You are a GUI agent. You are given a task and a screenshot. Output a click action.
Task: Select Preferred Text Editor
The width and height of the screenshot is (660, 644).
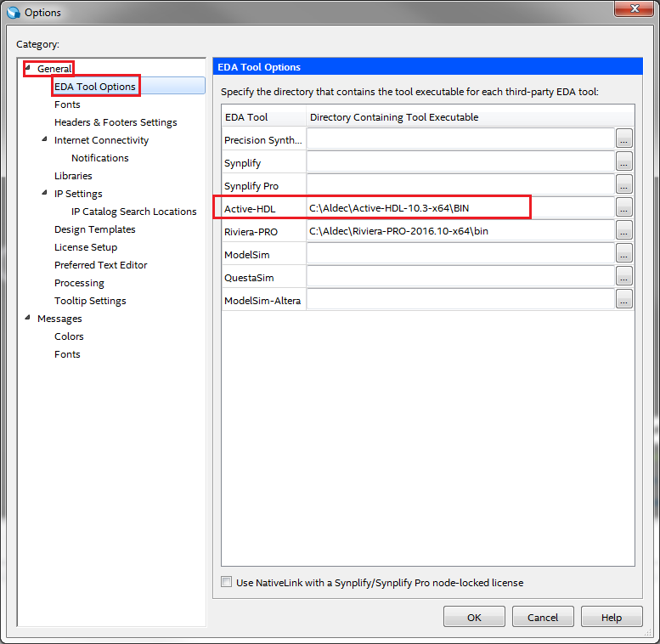(x=101, y=265)
